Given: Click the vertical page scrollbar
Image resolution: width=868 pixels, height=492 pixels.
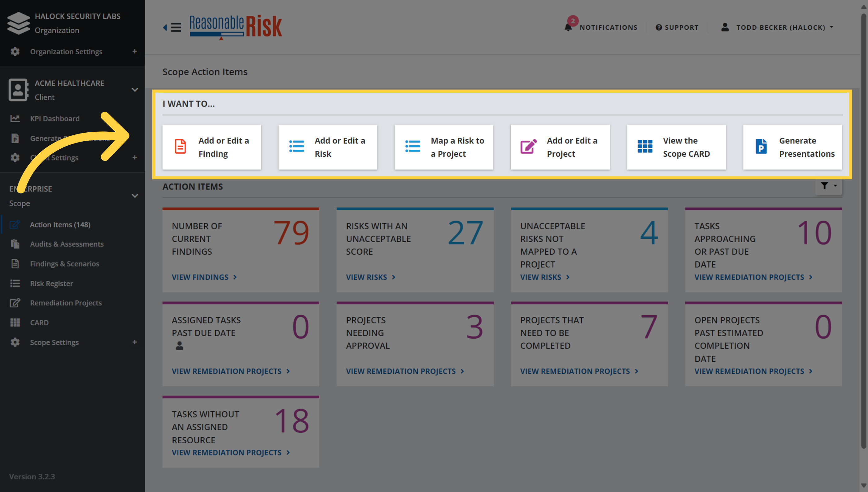Looking at the screenshot, I should click(864, 231).
